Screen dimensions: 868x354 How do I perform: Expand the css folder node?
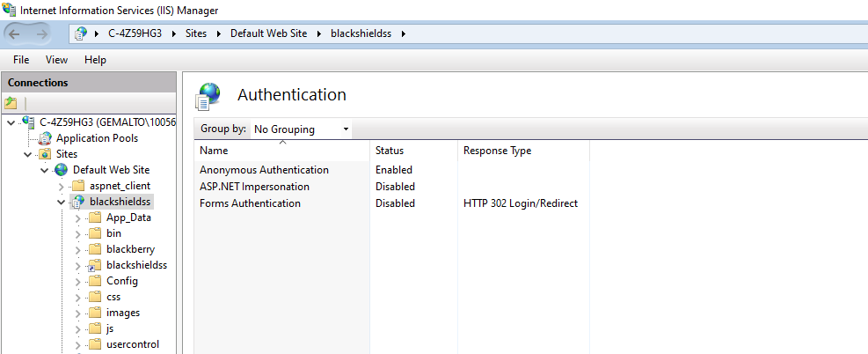(x=78, y=297)
